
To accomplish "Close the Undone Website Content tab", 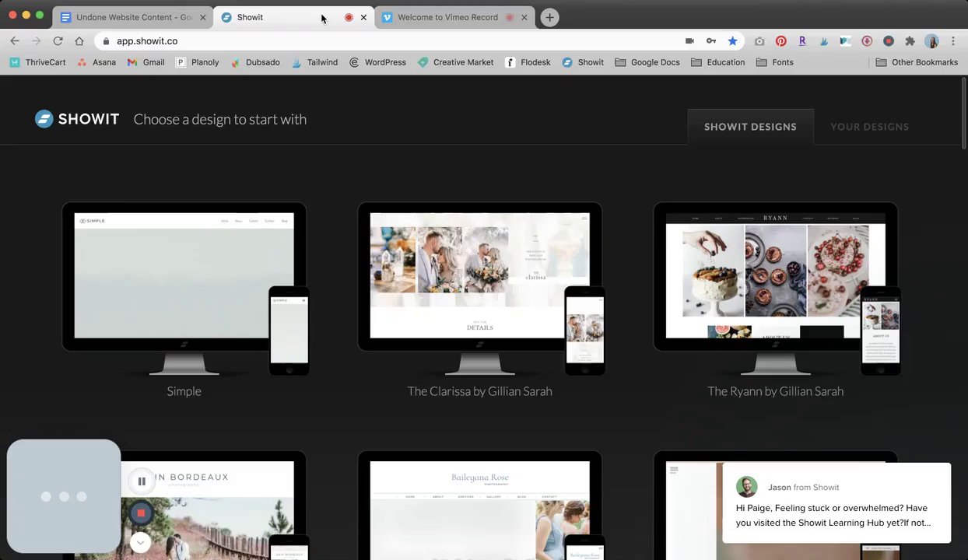I will coord(203,17).
